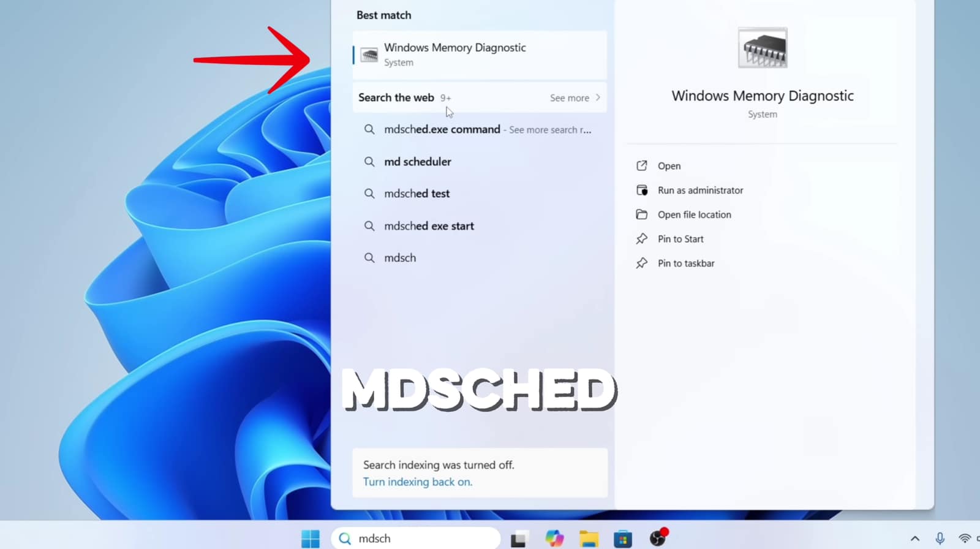Expand Search the web chevron arrow
The image size is (980, 549).
(598, 97)
